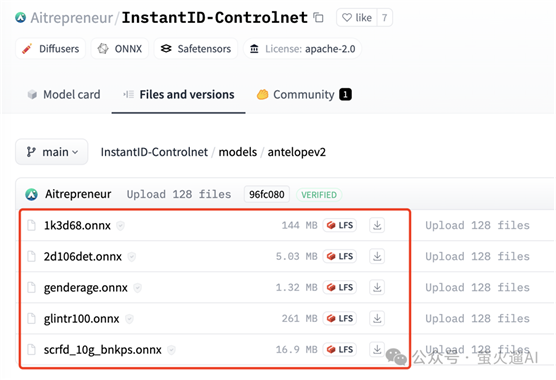Switch to the Model card tab
Image resolution: width=556 pixels, height=380 pixels.
pos(64,95)
